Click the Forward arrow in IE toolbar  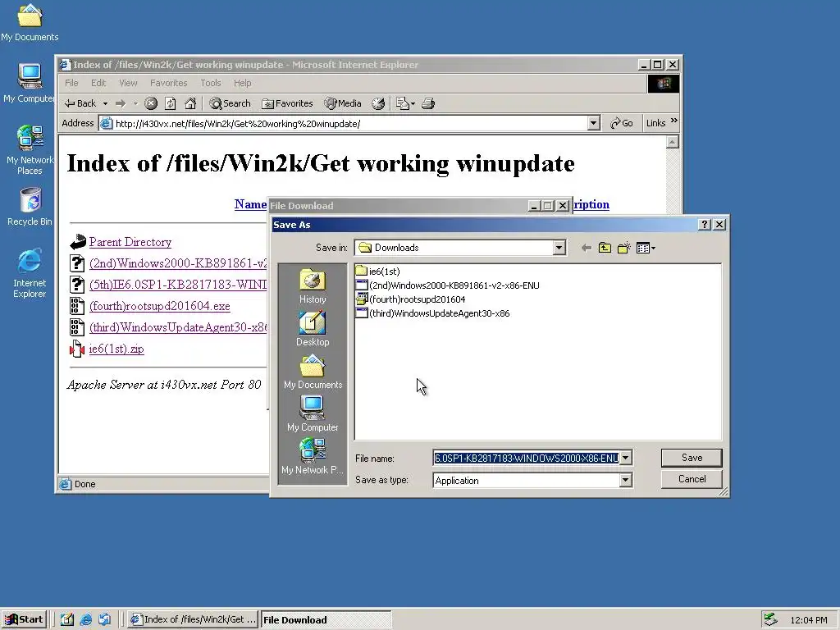pyautogui.click(x=121, y=103)
